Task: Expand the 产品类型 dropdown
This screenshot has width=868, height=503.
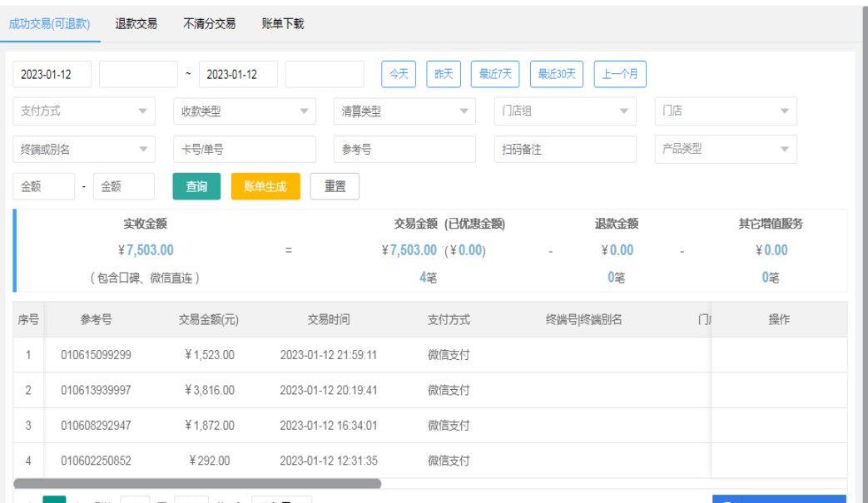Action: click(x=725, y=149)
